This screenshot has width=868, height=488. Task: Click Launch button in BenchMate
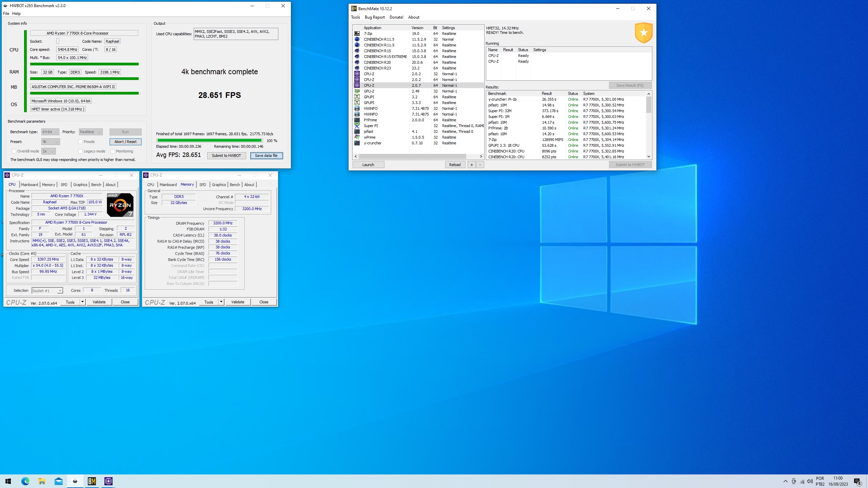coord(368,165)
